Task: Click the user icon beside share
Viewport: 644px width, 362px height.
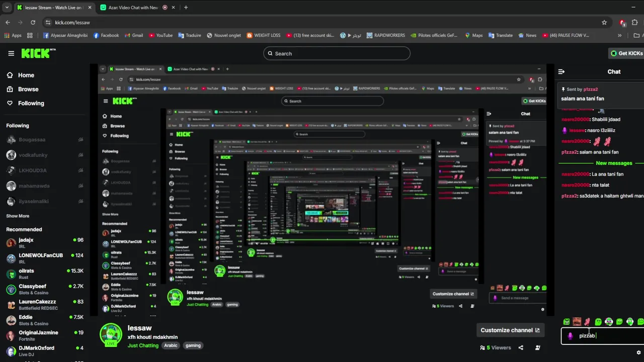Action: click(538, 347)
